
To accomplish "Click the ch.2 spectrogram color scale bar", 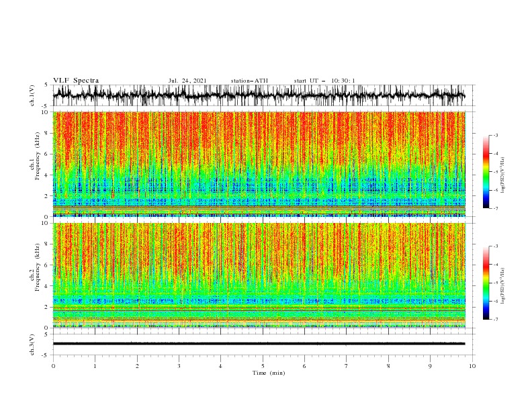I will click(x=486, y=283).
